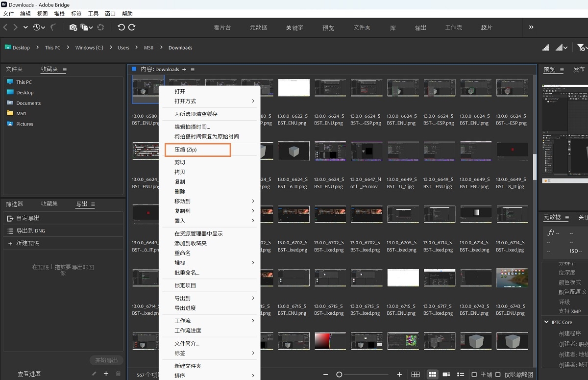Screen dimensions: 588x380
Task: Click the ascending sort triangle icon
Action: coord(545,47)
